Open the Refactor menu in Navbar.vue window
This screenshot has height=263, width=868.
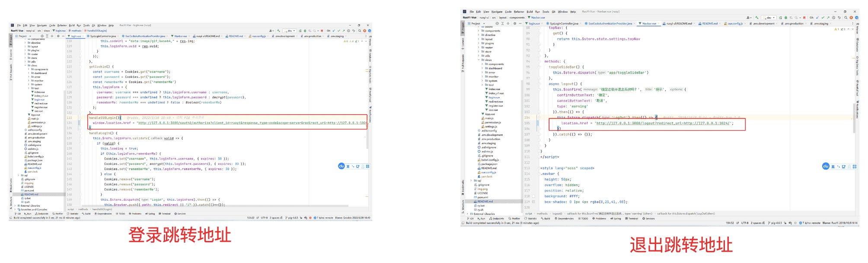519,12
